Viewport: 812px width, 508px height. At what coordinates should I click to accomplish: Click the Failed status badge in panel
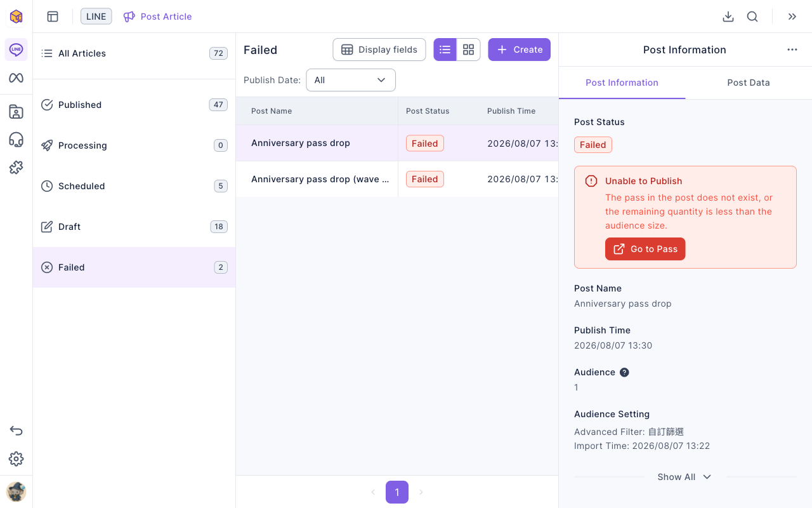[x=593, y=145]
